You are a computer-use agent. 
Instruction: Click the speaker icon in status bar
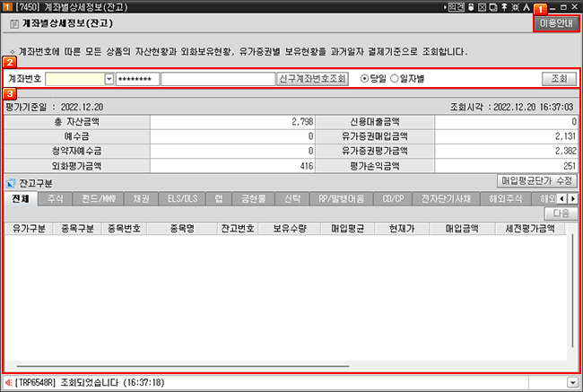[x=8, y=382]
